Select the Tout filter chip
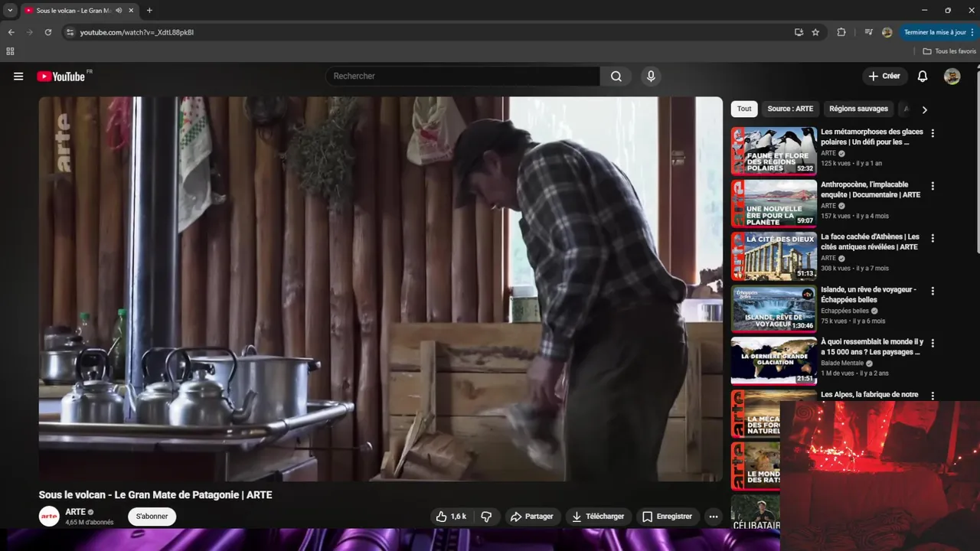The width and height of the screenshot is (980, 551). tap(744, 109)
